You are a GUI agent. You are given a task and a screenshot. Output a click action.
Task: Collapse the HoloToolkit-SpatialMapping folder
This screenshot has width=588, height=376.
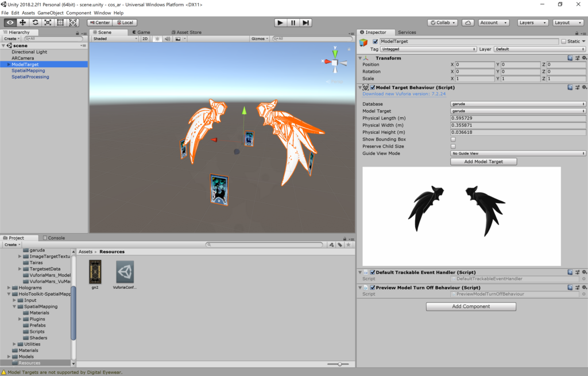click(x=9, y=294)
